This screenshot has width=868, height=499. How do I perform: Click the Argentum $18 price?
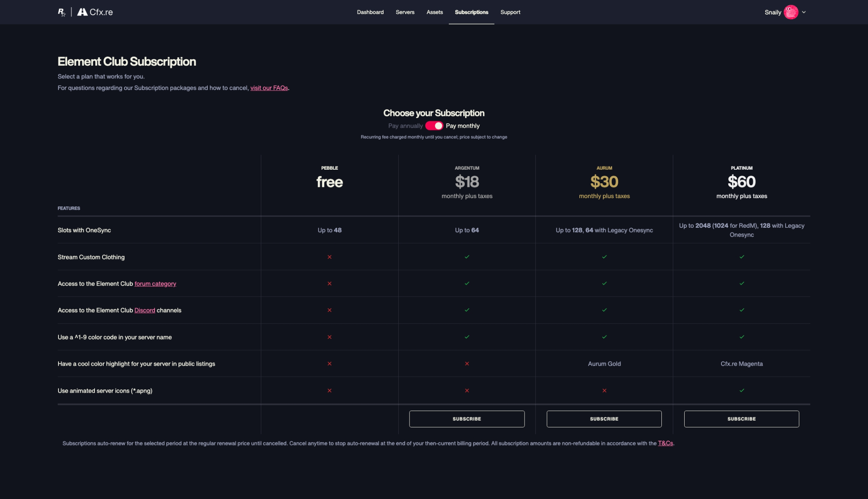point(467,182)
